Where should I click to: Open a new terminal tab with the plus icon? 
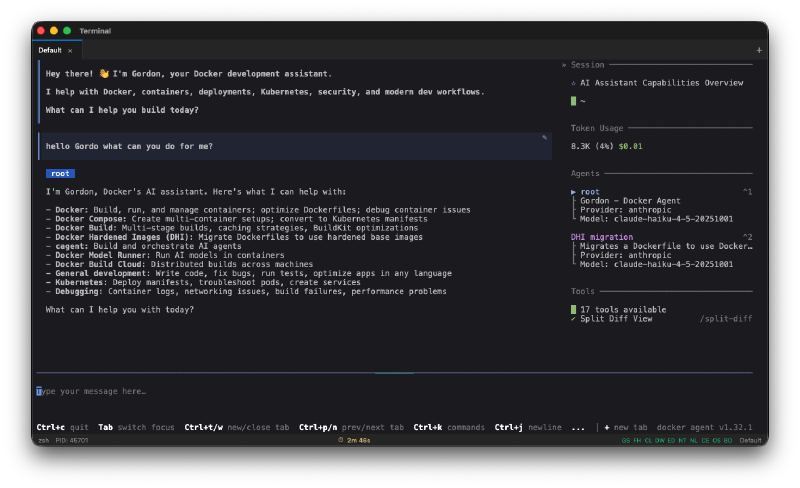[759, 50]
